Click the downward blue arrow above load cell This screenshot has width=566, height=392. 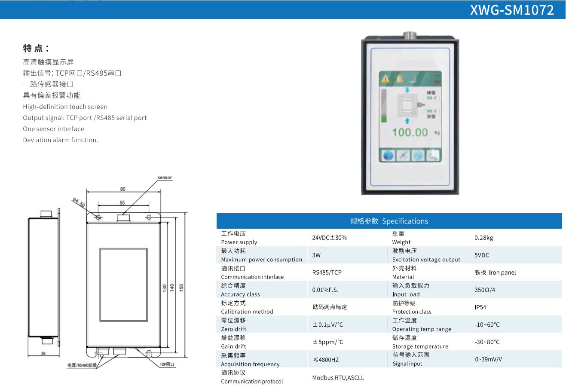pyautogui.click(x=407, y=89)
